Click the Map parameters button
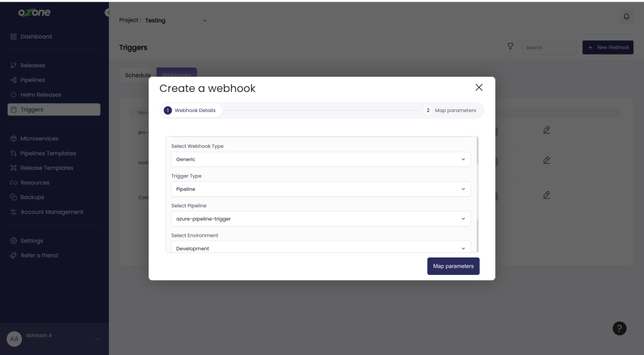This screenshot has height=355, width=644. (453, 266)
